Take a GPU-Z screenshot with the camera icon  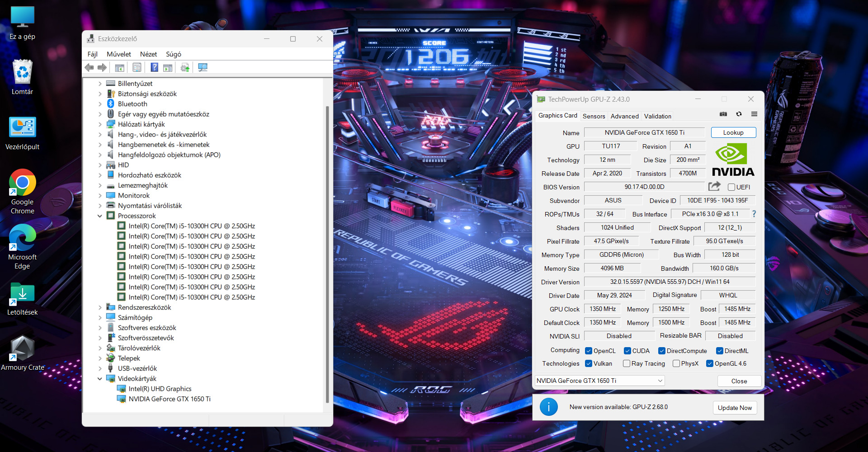click(x=723, y=114)
